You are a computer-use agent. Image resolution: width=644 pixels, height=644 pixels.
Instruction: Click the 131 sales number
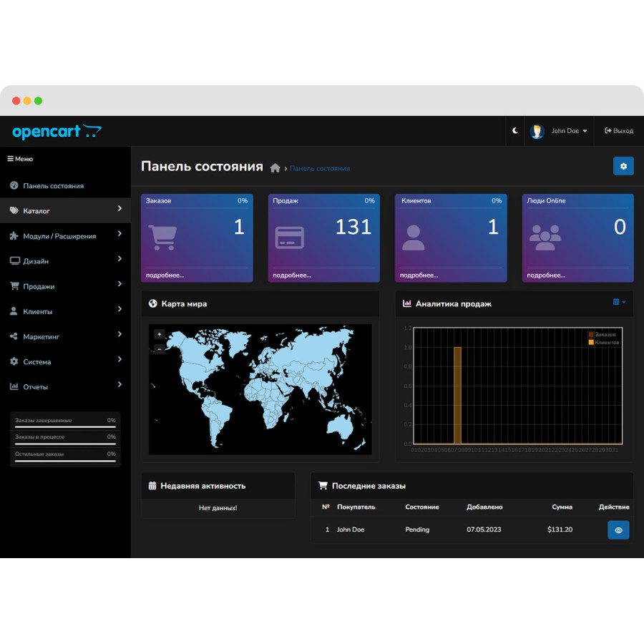[353, 227]
